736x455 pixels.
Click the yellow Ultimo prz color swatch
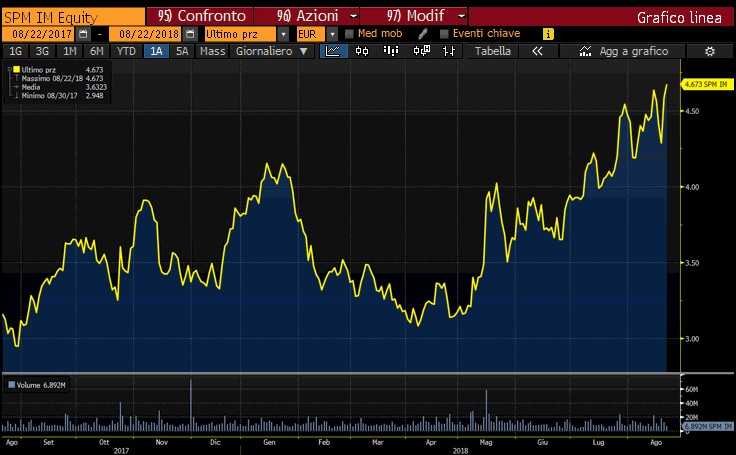click(16, 69)
